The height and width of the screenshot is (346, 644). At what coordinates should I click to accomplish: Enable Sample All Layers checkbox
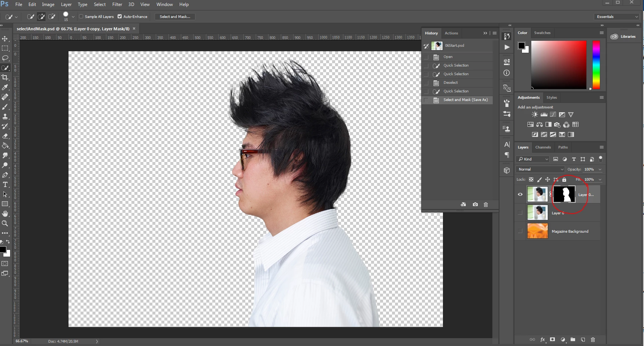(x=81, y=16)
